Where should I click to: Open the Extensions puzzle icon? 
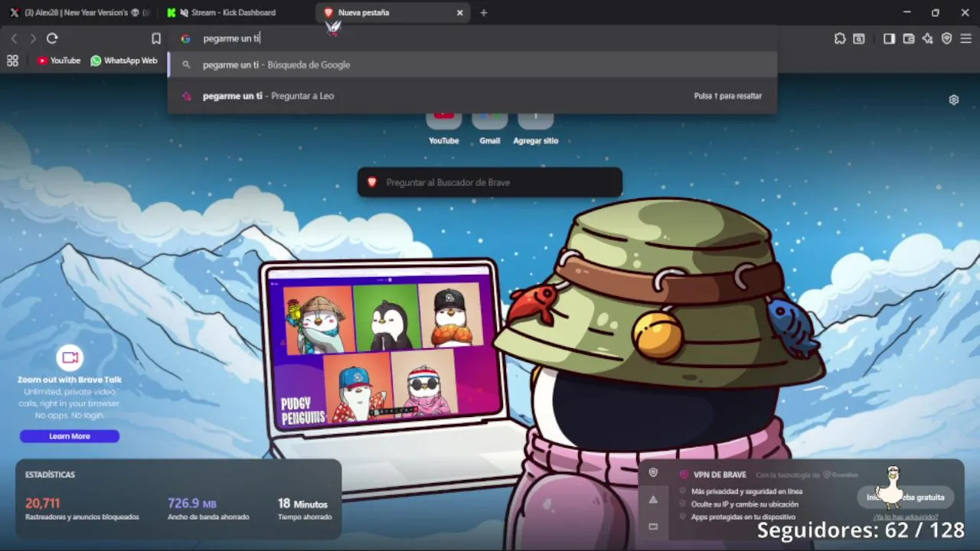[x=840, y=38]
